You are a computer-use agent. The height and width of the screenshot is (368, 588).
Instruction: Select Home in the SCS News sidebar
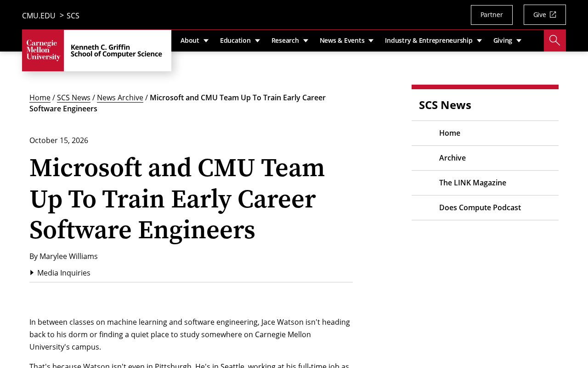click(x=485, y=133)
